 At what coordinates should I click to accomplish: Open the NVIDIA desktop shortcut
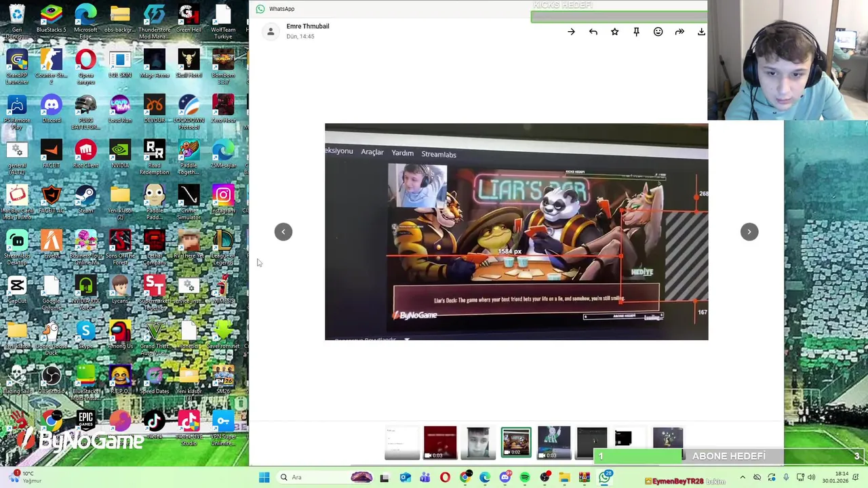coord(120,155)
